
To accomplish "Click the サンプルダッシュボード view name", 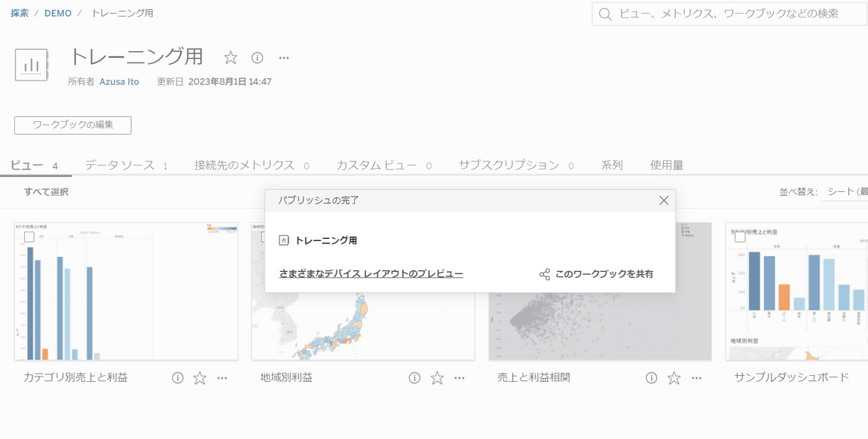I will [x=792, y=377].
